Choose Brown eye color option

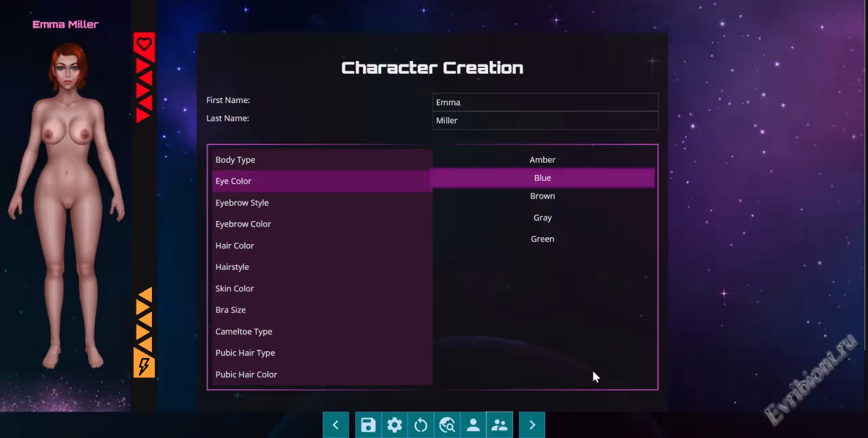coord(542,196)
